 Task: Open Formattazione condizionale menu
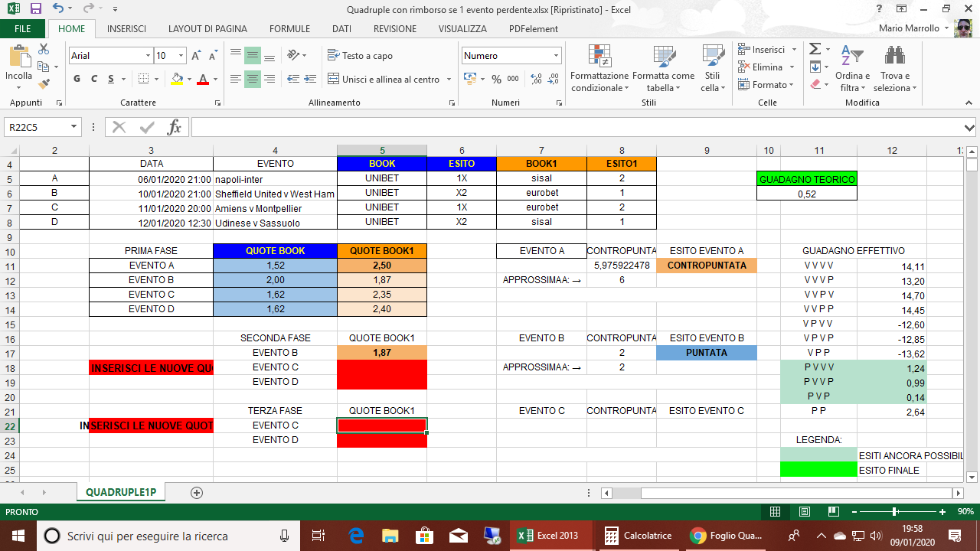point(599,68)
